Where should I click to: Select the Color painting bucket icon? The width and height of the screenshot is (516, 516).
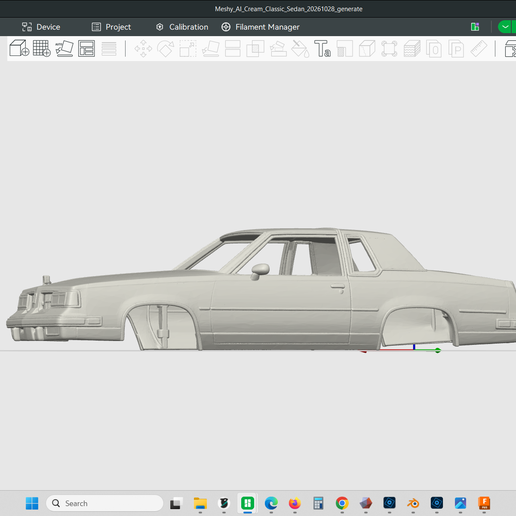click(x=300, y=49)
